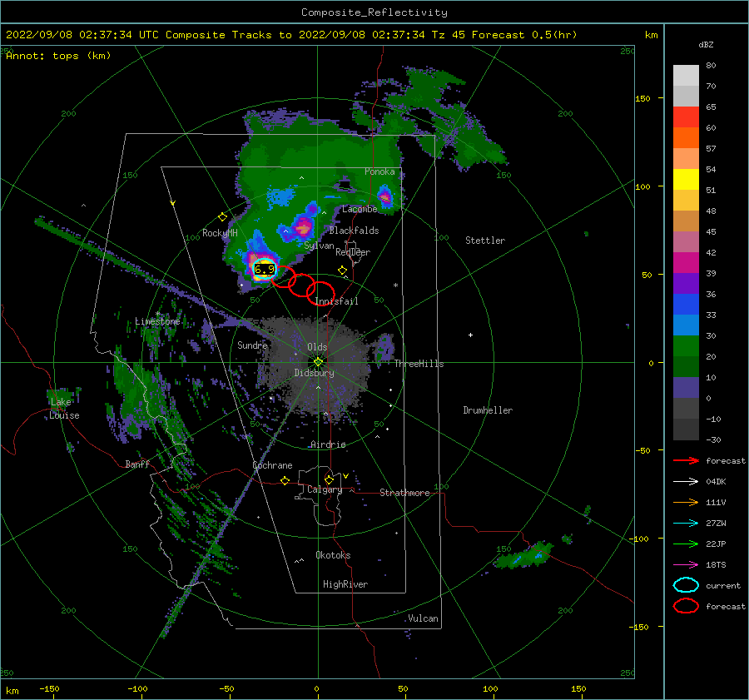The image size is (749, 700).
Task: Pick the blue swatch between 36 and 33 dBZ
Action: [686, 305]
